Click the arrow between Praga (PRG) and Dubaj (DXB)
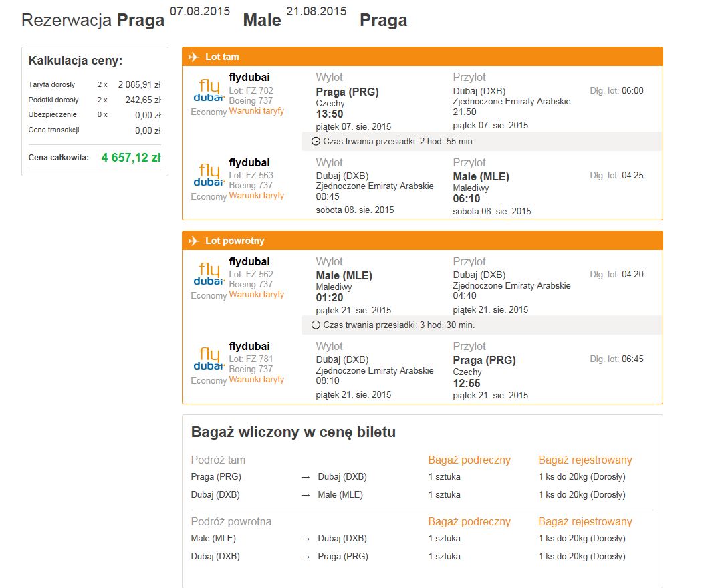 click(x=306, y=477)
